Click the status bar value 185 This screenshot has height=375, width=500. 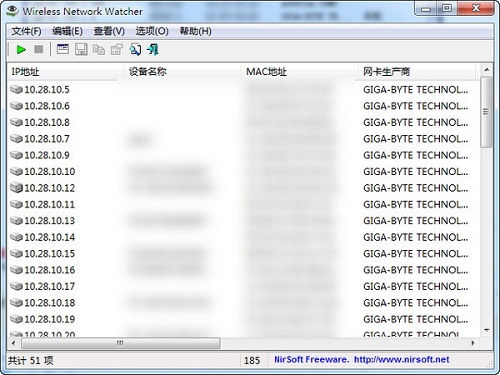point(252,360)
